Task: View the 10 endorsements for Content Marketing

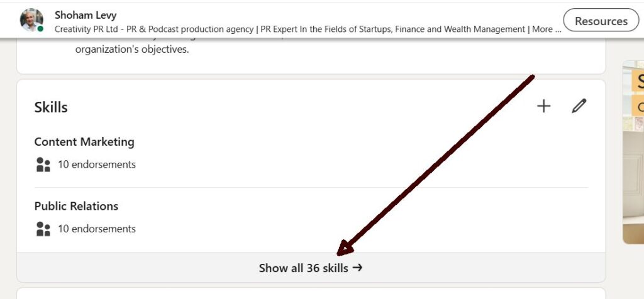Action: (97, 165)
